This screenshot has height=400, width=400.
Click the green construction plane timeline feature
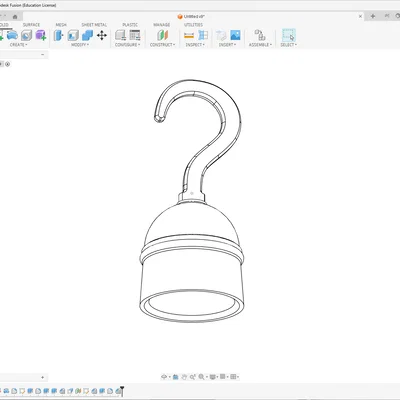coord(78,391)
